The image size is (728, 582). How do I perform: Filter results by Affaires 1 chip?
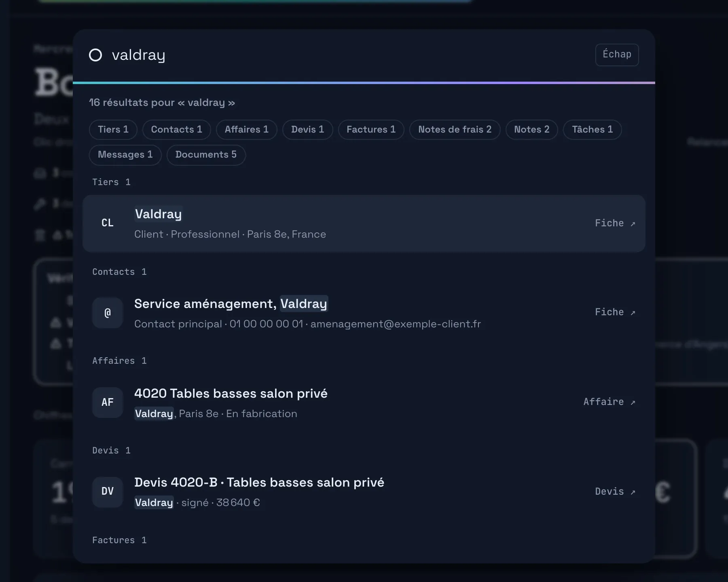[247, 130]
